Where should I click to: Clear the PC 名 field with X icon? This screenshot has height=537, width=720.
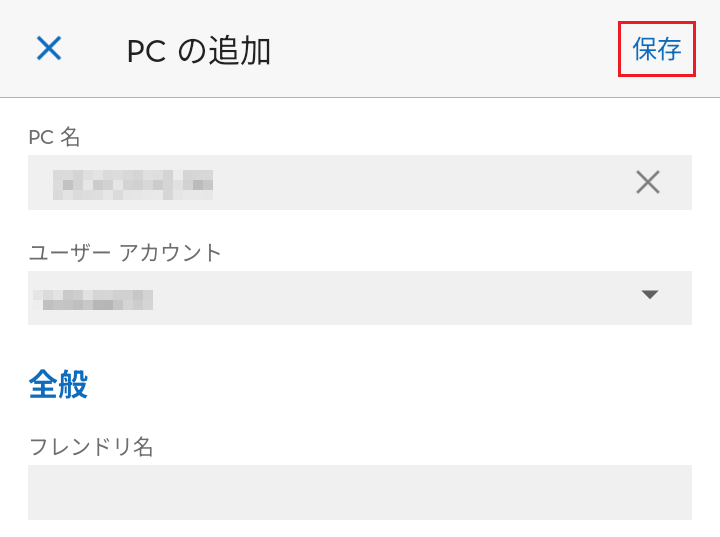[648, 182]
